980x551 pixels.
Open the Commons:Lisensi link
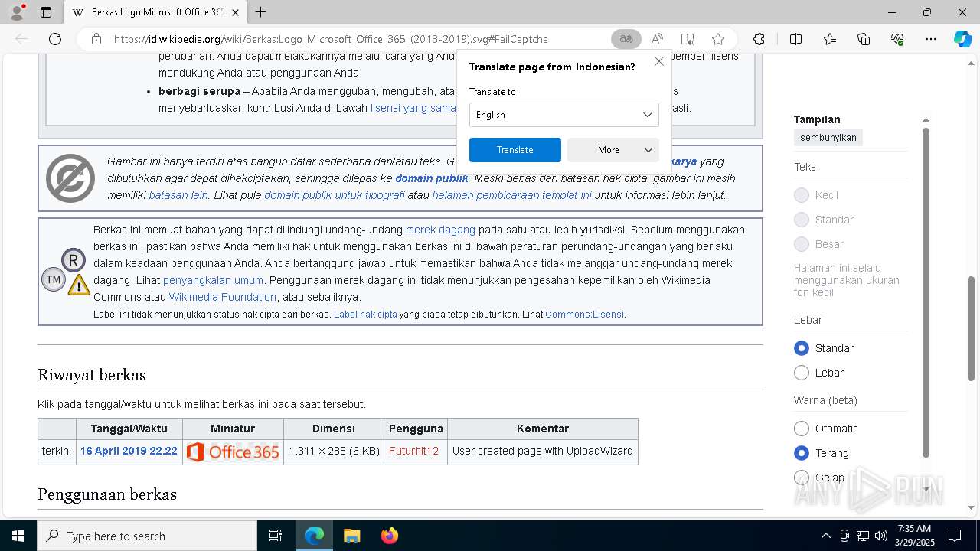(585, 315)
